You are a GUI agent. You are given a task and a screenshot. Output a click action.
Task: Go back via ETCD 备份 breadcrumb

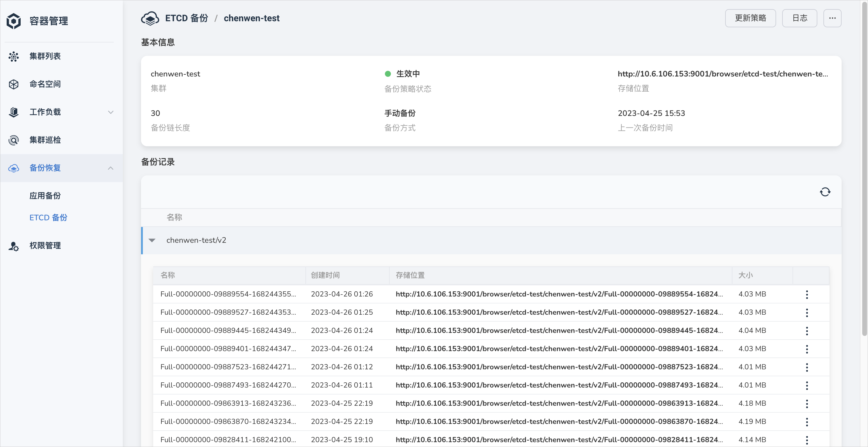point(186,18)
